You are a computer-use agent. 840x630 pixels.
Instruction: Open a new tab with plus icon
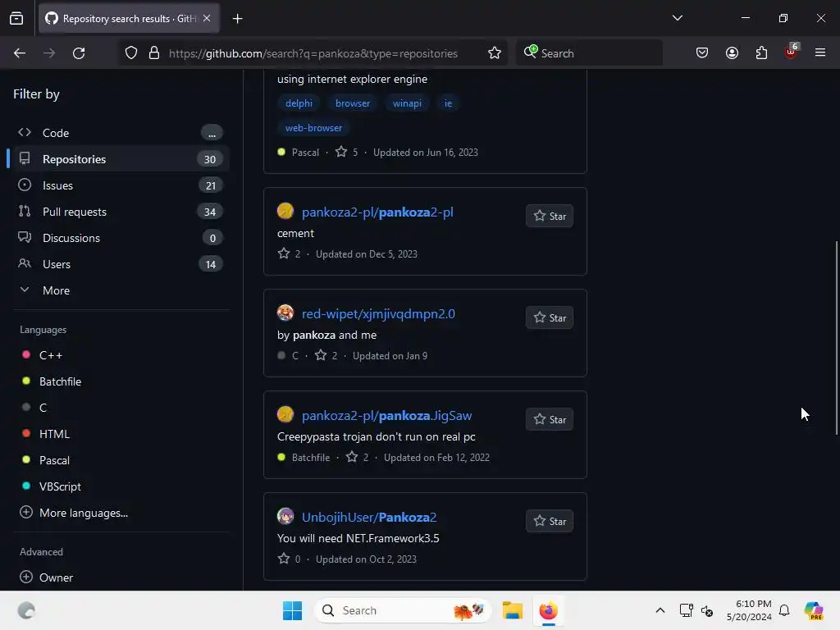237,19
